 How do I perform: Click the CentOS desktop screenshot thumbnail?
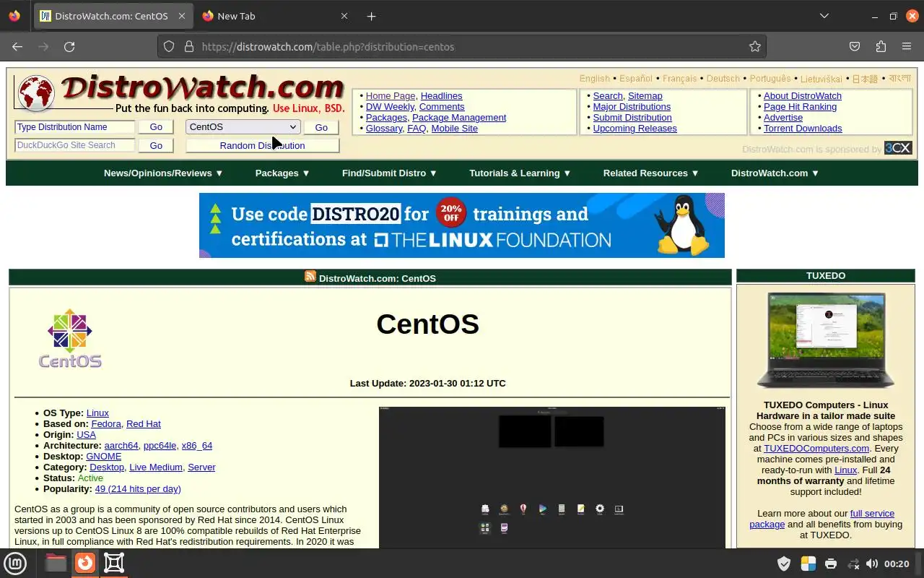(x=552, y=477)
